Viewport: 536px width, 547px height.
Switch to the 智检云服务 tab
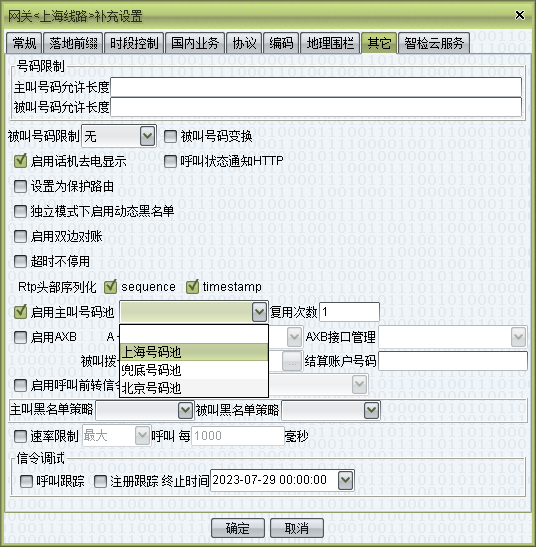tap(434, 43)
